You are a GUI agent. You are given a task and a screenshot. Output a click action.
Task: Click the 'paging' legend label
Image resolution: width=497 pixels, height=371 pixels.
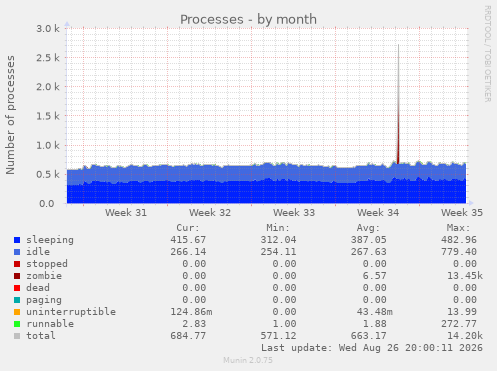click(44, 300)
